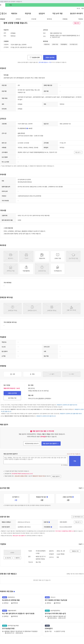Click the 주택자금 지원 welfare icon
This screenshot has width=84, height=644.
click(11, 269)
